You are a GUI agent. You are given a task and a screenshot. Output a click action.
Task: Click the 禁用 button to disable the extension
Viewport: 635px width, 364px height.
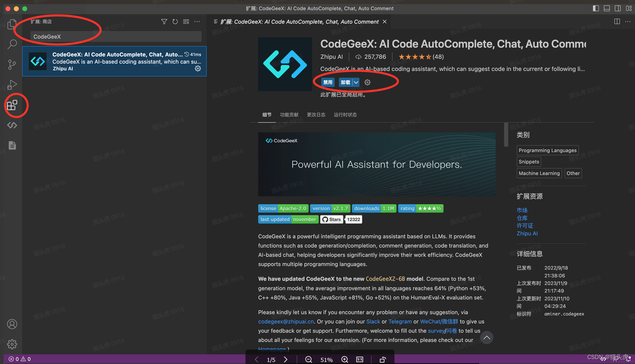(x=328, y=82)
